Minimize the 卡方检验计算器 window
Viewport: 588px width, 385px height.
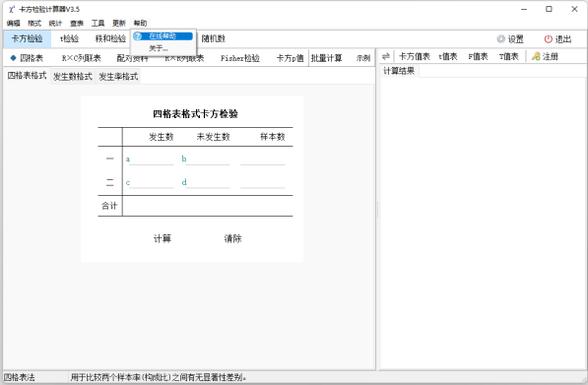(x=524, y=9)
